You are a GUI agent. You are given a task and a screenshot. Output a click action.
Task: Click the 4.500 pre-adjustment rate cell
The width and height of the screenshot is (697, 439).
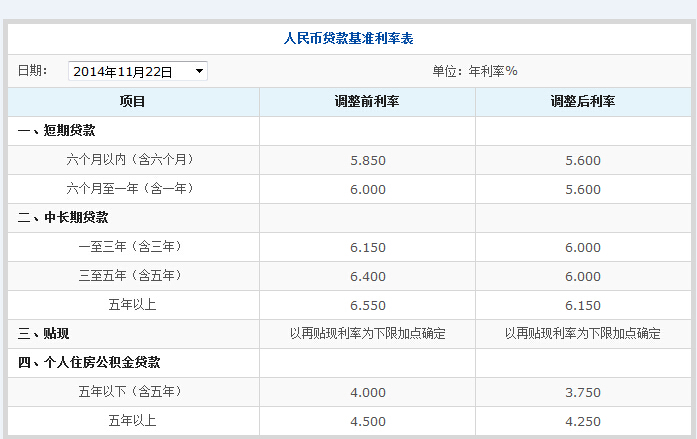(367, 421)
